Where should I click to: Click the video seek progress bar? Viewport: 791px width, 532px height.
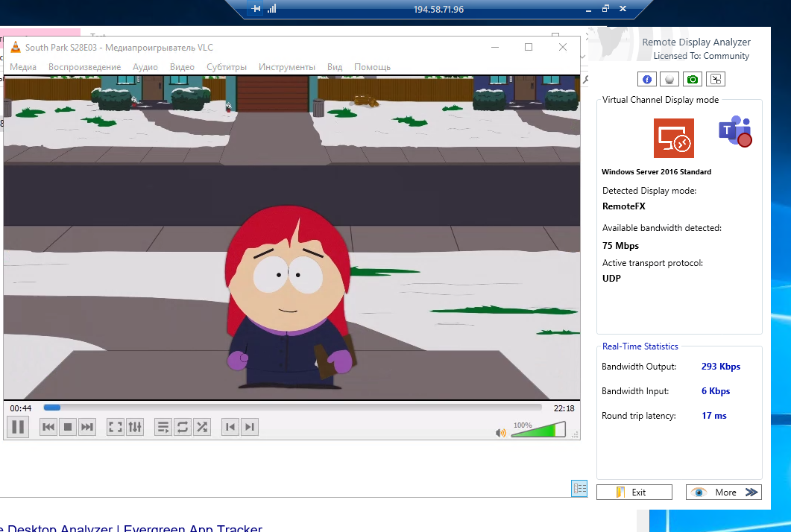pyautogui.click(x=292, y=408)
